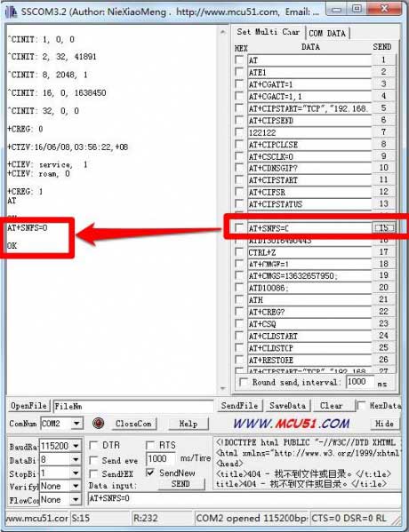Click the red COM port status indicator
The height and width of the screenshot is (532, 409).
coord(98,423)
